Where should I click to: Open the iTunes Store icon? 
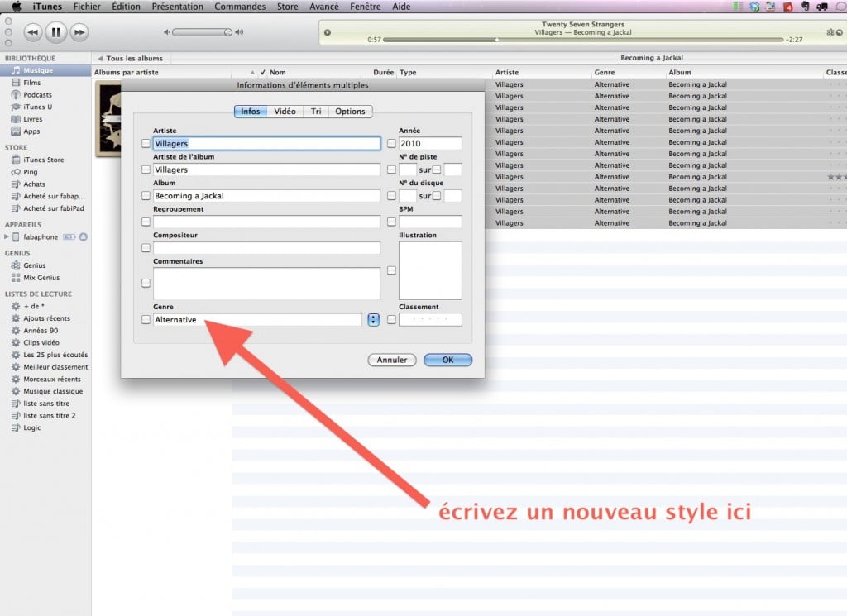click(x=16, y=160)
